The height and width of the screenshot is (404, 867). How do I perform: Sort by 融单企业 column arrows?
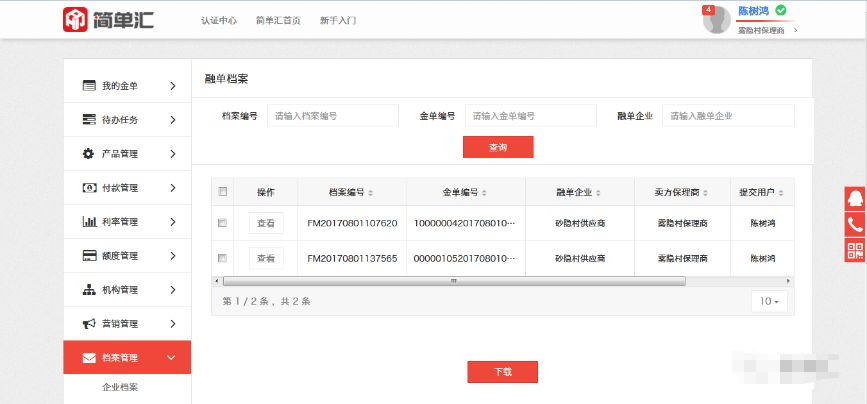coord(598,193)
